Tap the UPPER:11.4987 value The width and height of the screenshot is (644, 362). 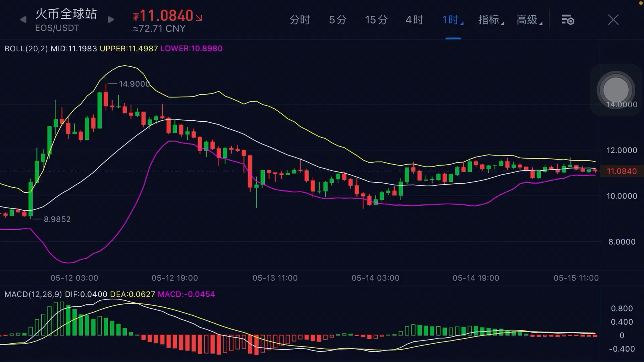[x=129, y=49]
